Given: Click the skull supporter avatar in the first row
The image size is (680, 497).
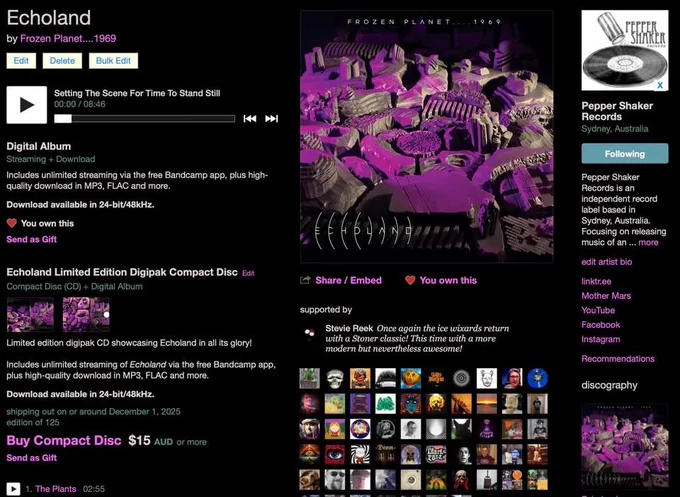Looking at the screenshot, I should pos(335,379).
